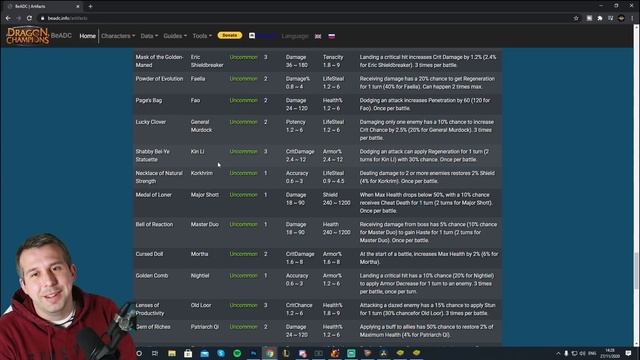Click 'Necklace of Natural Strength' artifact name
Viewport: 640px width, 360px height.
159,177
